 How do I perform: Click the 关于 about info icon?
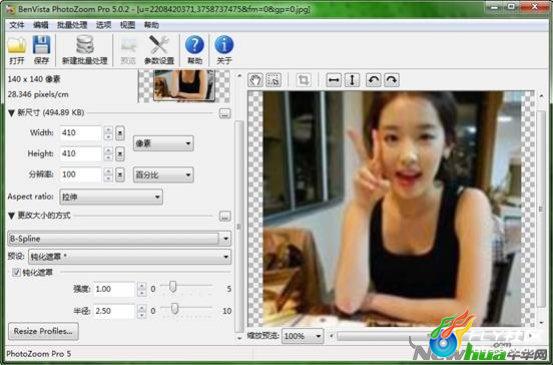point(224,45)
